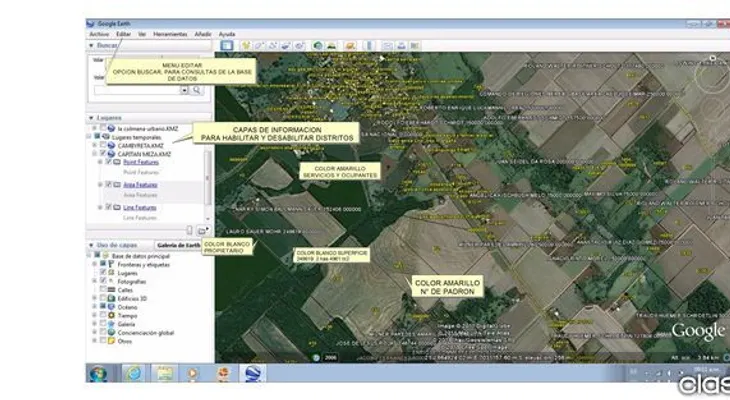Collapse the Lugares panel triangle
This screenshot has height=400, width=730.
pos(91,118)
